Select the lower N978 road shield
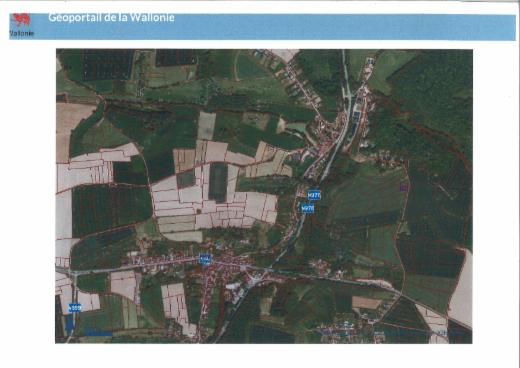 coord(307,209)
